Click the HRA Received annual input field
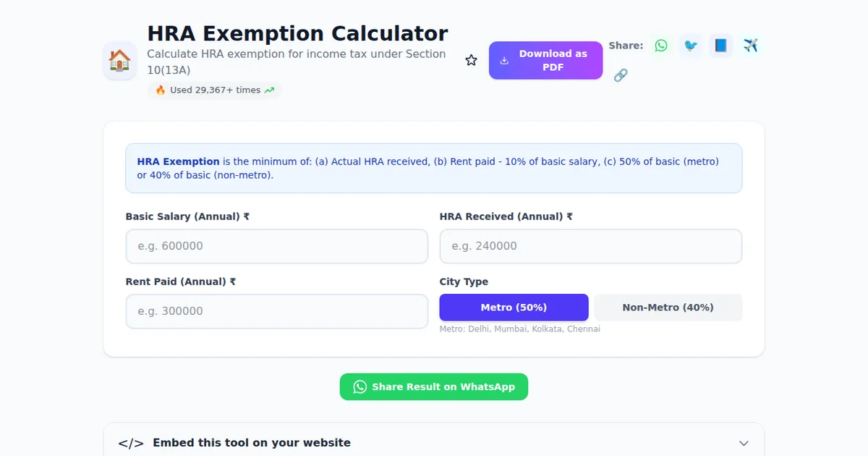The height and width of the screenshot is (456, 868). 590,246
